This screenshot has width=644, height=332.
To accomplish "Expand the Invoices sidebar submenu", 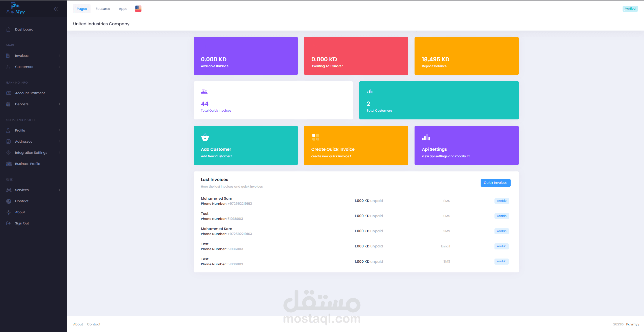I will (60, 56).
